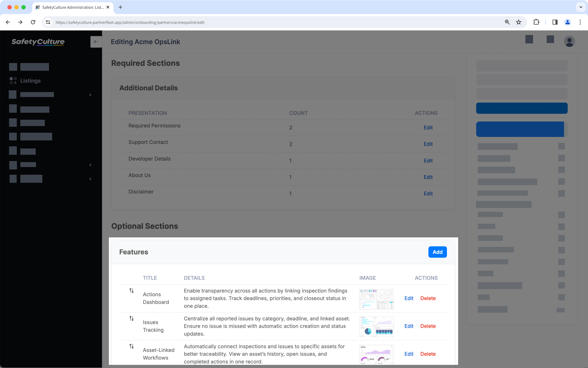The image size is (588, 368).
Task: Collapse the sidebar with the arrow button
Action: click(x=96, y=42)
